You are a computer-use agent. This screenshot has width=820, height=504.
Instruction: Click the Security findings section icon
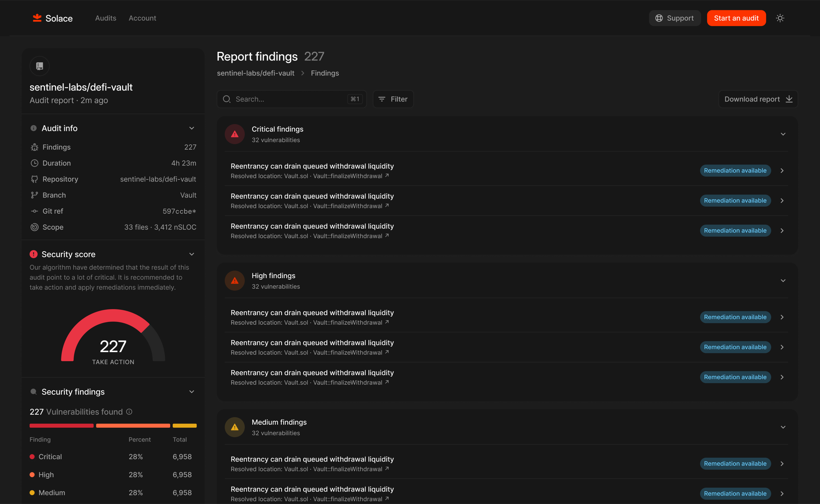point(34,392)
